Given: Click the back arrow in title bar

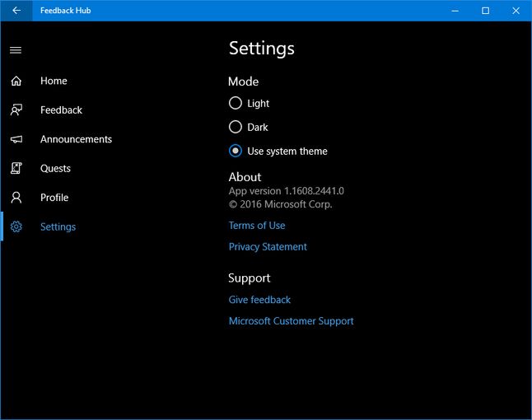Looking at the screenshot, I should click(16, 11).
